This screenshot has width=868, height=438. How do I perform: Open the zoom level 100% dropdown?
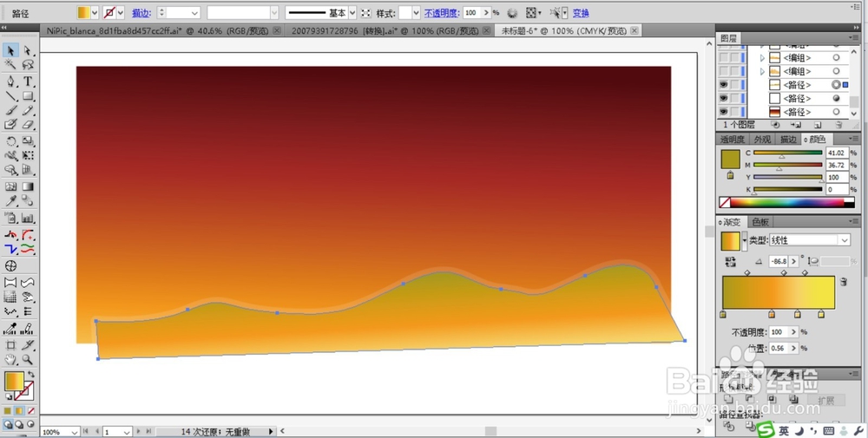click(x=74, y=432)
